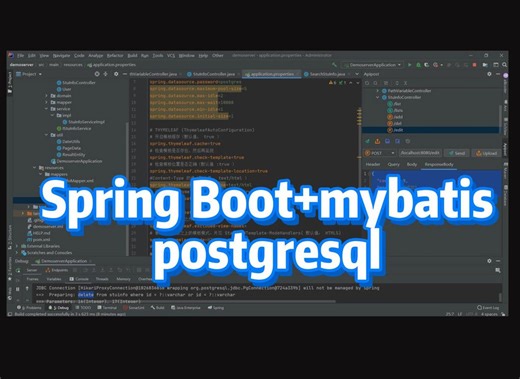520x379 pixels.
Task: Click the red Stop icon in the toolbar
Action: (x=474, y=65)
